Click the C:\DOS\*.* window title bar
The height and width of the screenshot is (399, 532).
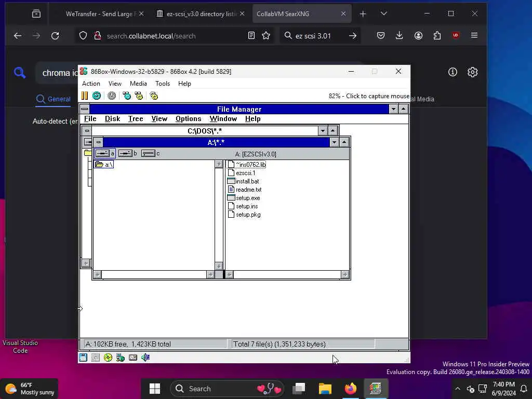[205, 131]
